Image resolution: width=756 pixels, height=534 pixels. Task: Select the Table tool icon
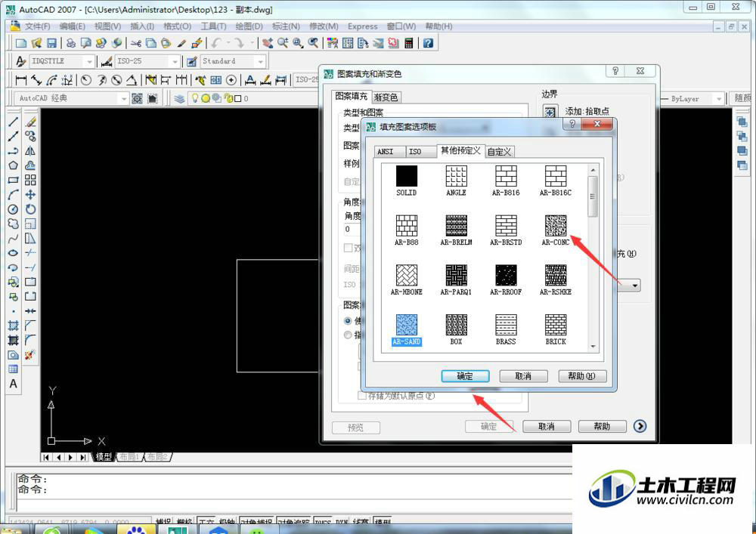[14, 369]
